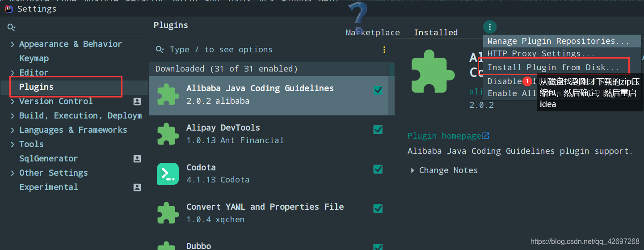Expand the Editor settings node
The height and width of the screenshot is (250, 644).
pos(13,73)
